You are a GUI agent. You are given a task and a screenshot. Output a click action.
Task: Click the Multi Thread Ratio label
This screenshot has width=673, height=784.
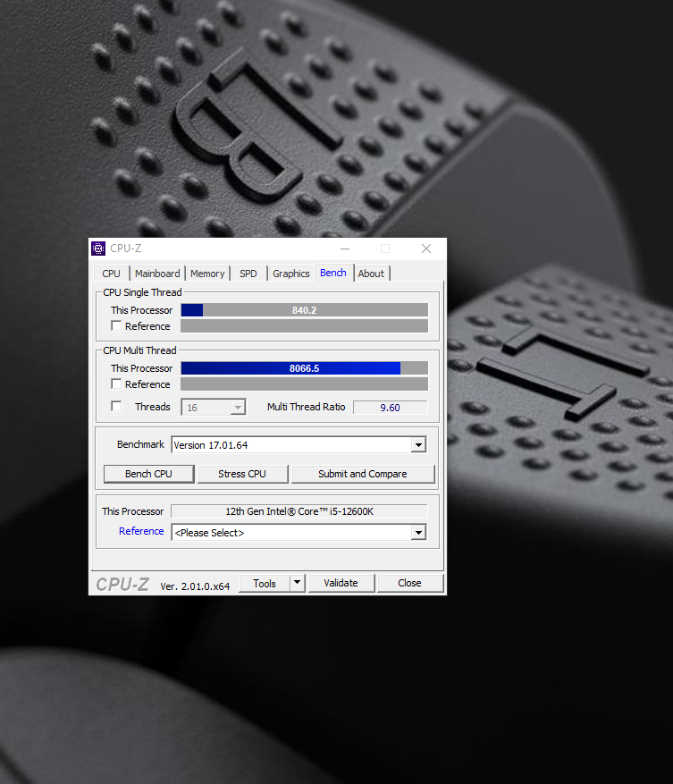(x=306, y=407)
